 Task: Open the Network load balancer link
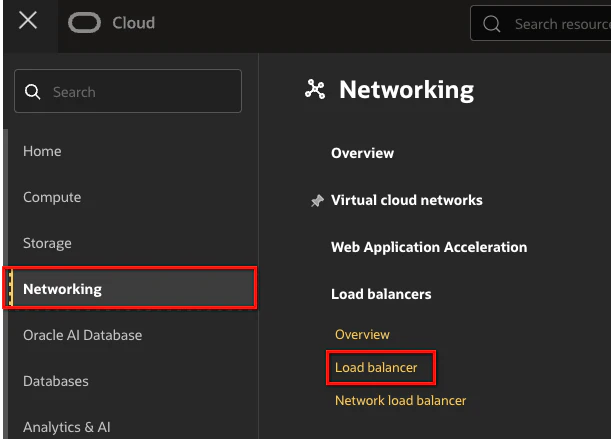(x=401, y=400)
